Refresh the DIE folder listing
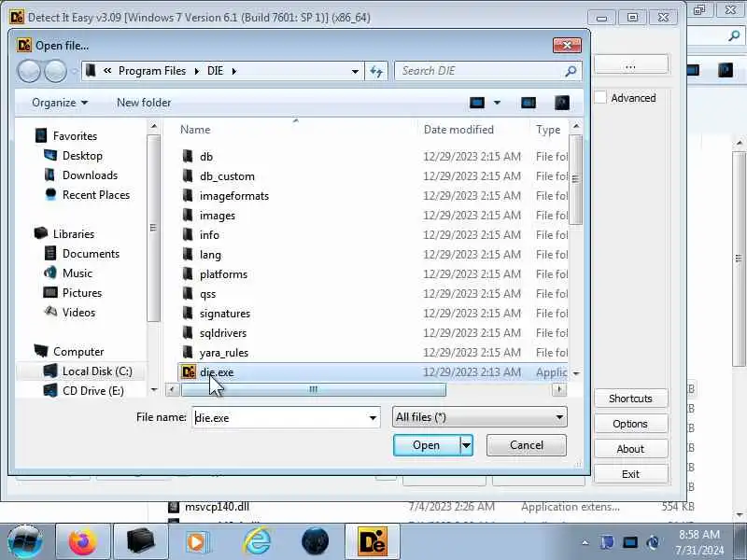Screen dimensions: 747x560 [376, 72]
